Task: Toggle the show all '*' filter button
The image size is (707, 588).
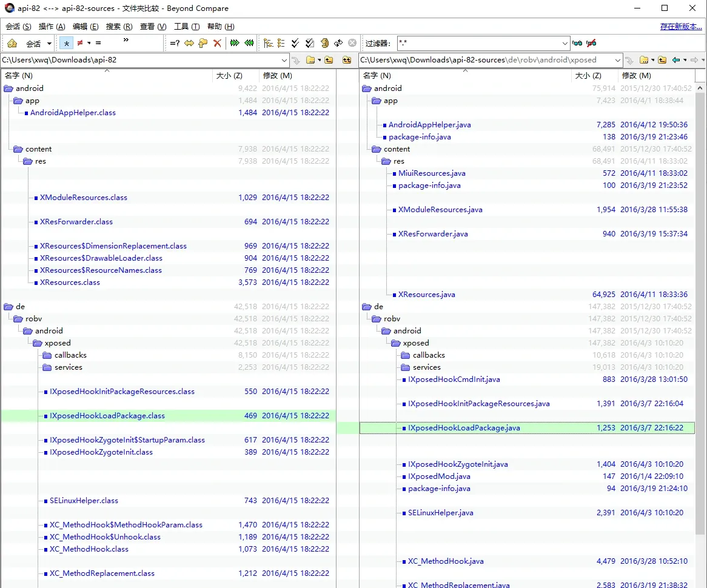Action: [x=66, y=43]
